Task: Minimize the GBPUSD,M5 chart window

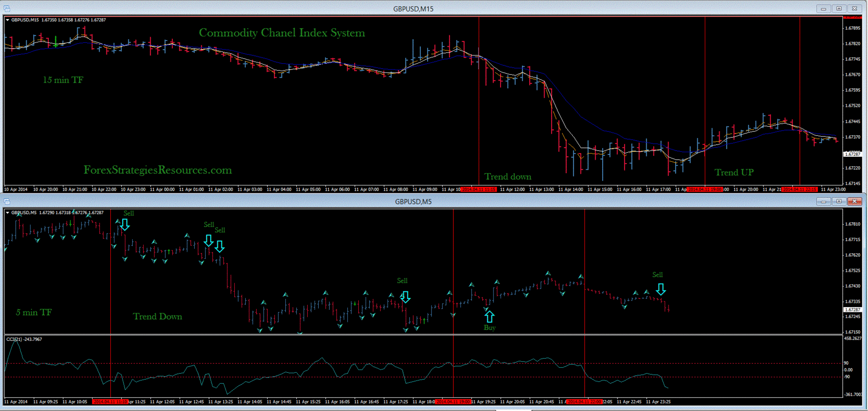Action: (824, 201)
